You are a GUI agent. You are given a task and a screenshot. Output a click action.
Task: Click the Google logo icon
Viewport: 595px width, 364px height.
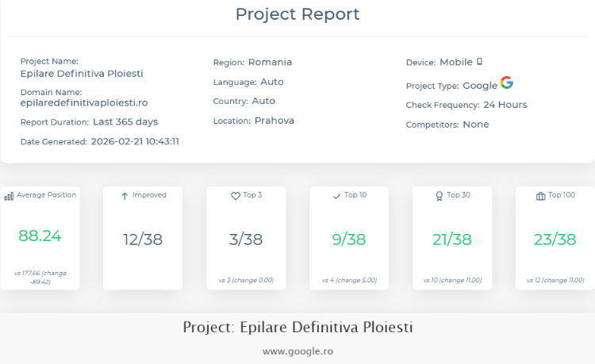click(x=507, y=82)
